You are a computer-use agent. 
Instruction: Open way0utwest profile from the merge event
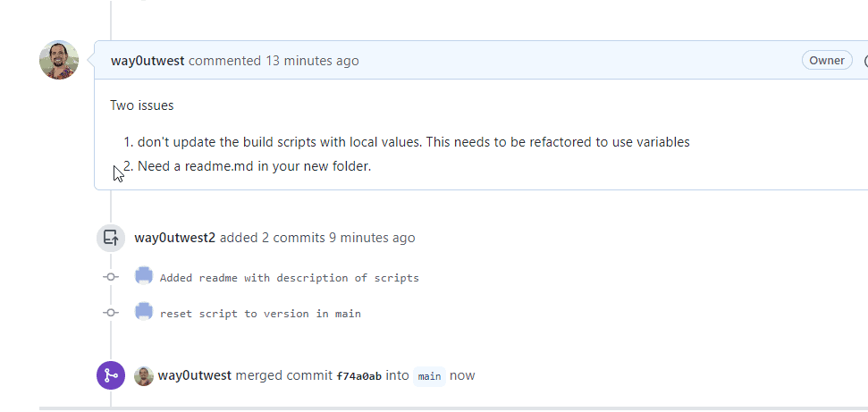click(x=195, y=375)
